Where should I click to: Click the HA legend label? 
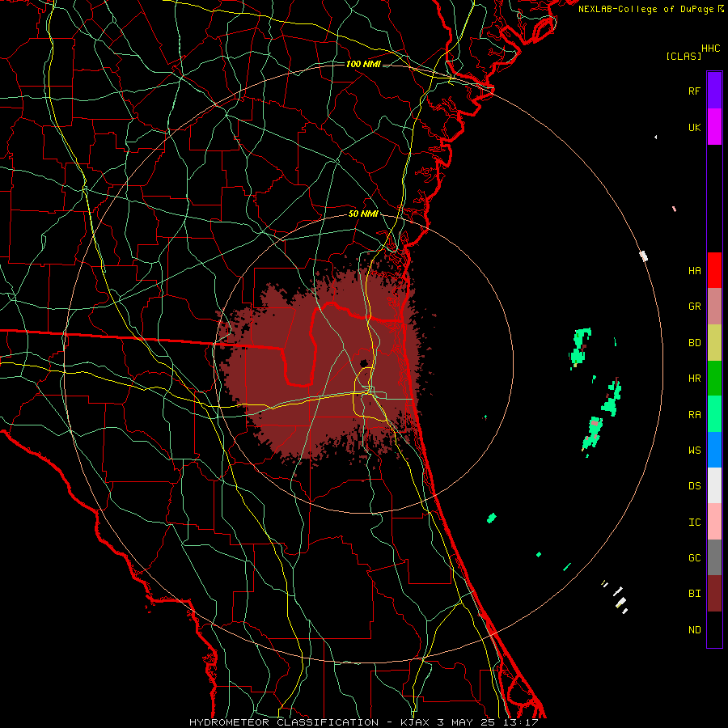point(694,271)
